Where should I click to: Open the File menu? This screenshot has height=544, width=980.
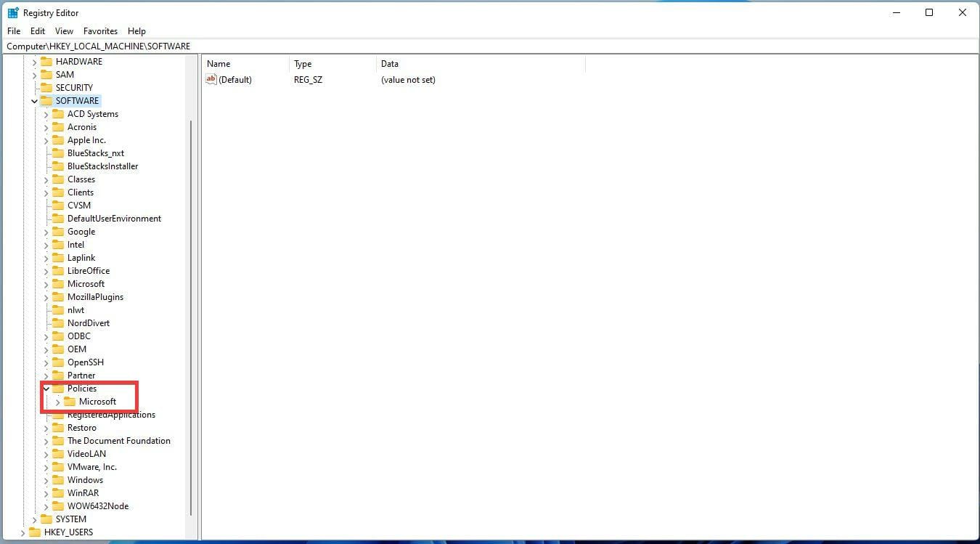pos(14,31)
